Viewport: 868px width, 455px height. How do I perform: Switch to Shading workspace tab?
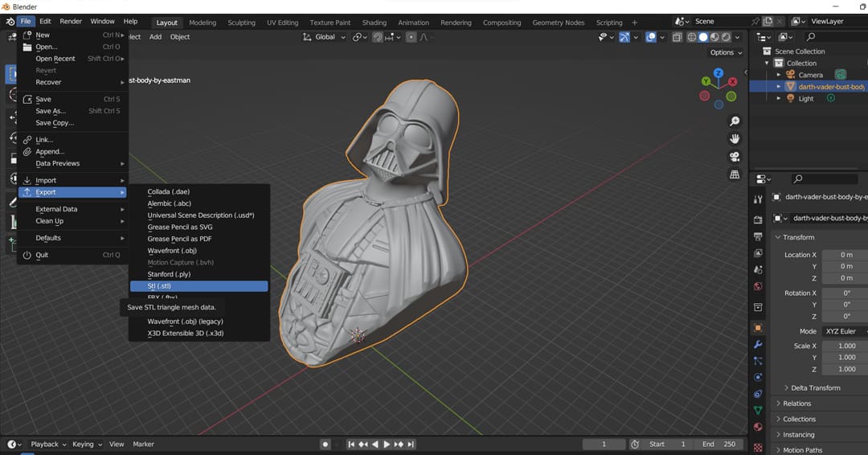point(375,23)
